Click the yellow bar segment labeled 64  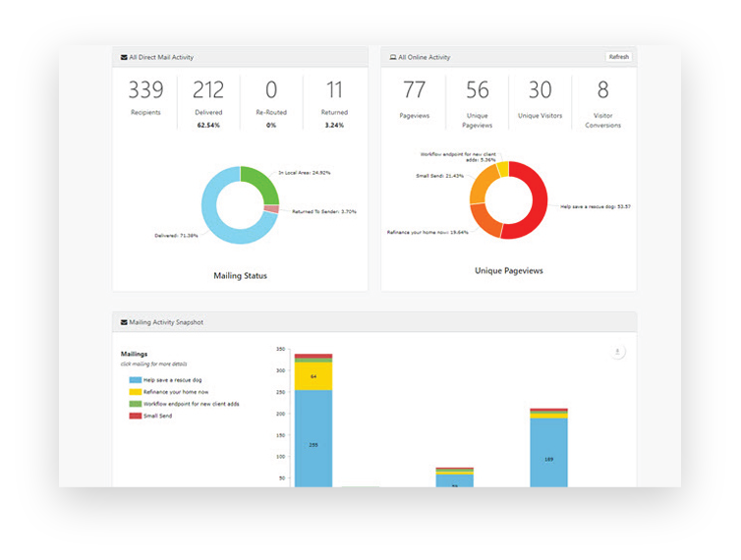(313, 376)
